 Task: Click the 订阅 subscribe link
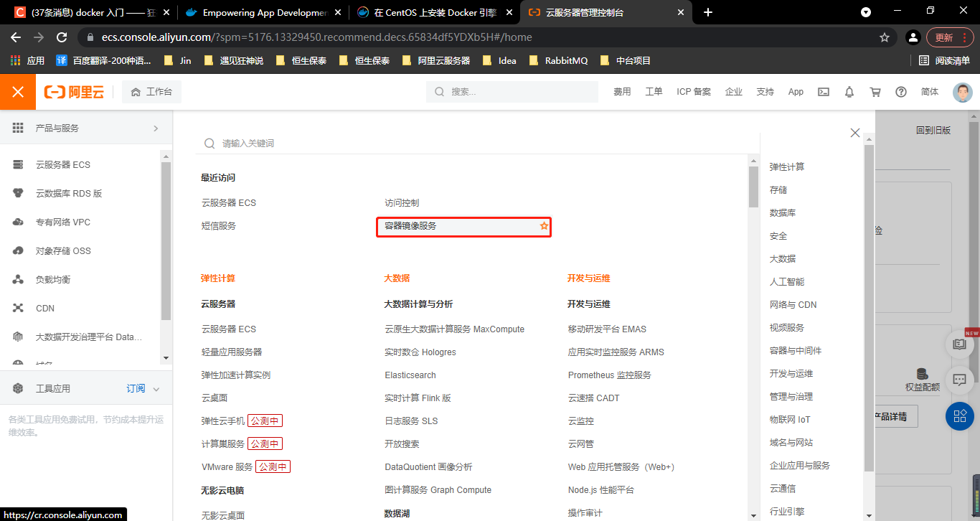[136, 388]
